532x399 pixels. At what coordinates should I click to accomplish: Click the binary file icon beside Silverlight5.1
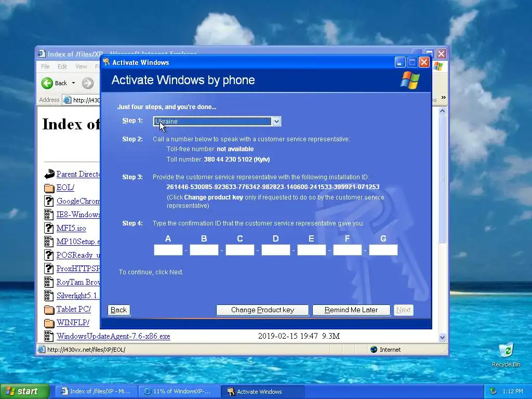click(x=49, y=296)
